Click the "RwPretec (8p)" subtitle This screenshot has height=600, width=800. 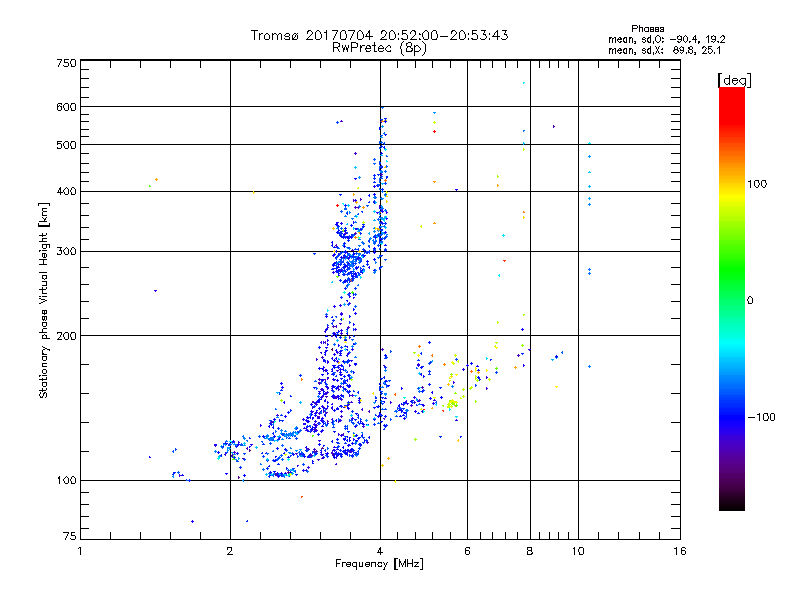[x=379, y=48]
